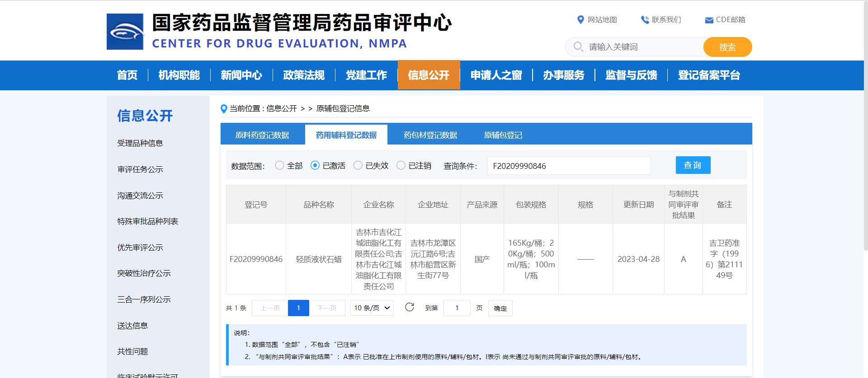Click the 2023-04-28 update date cell

[638, 259]
